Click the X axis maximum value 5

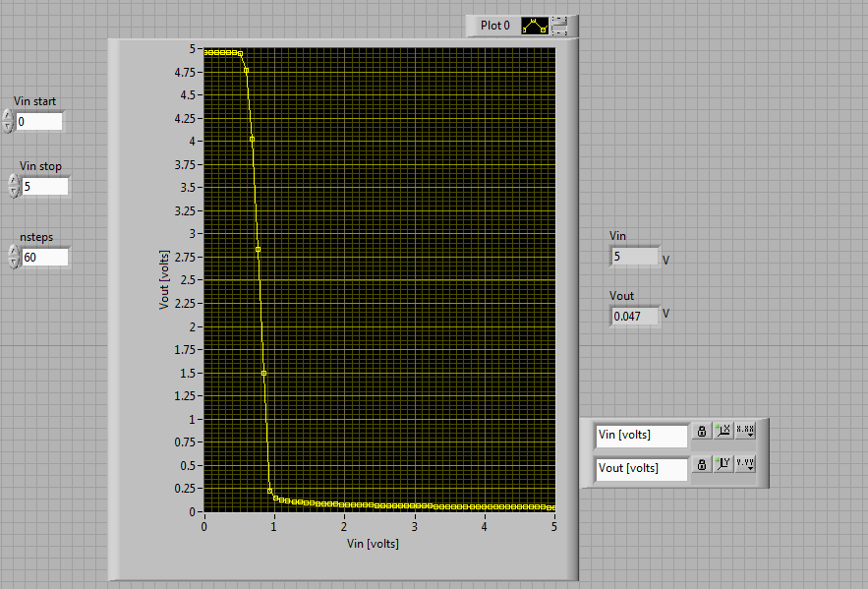[554, 526]
